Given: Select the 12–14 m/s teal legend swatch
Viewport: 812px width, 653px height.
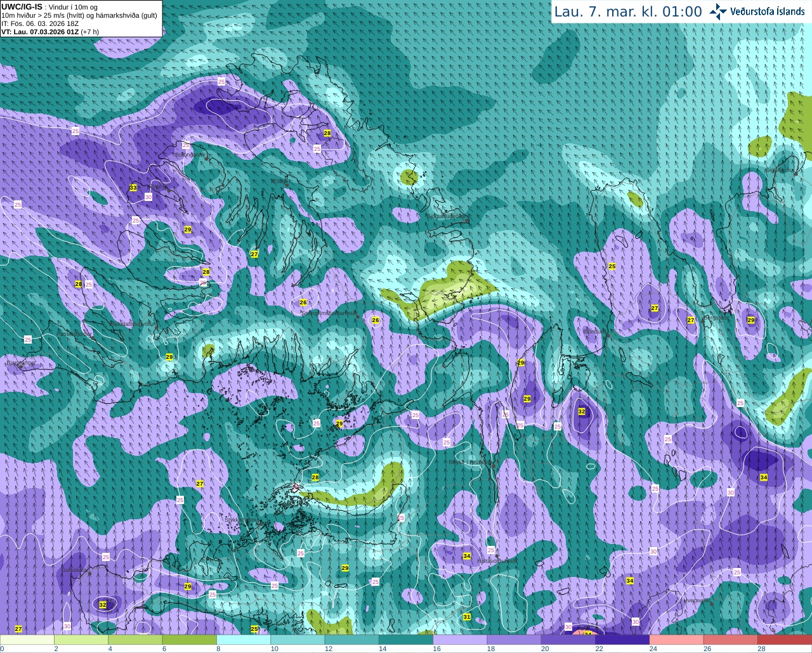Looking at the screenshot, I should point(352,640).
